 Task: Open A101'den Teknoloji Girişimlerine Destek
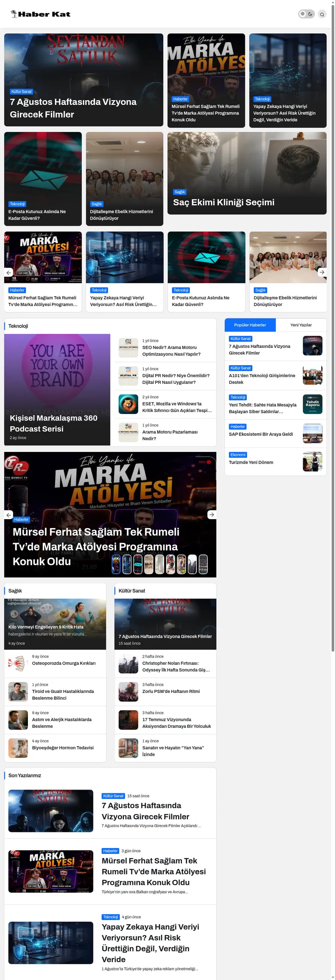tap(262, 379)
